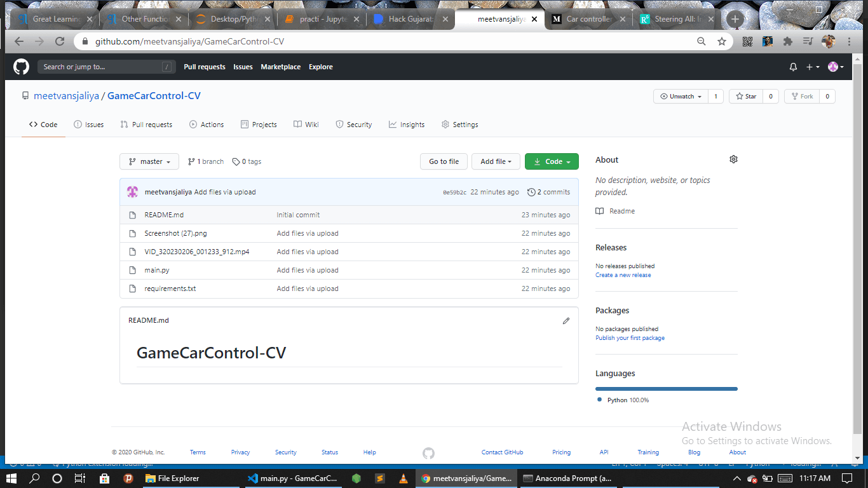Open the notifications bell icon
This screenshot has width=868, height=488.
[793, 67]
